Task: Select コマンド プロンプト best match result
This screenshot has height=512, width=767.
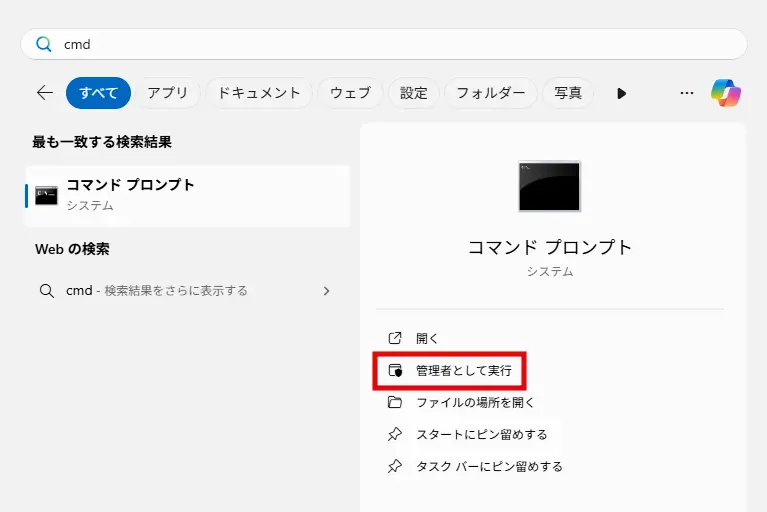Action: 188,196
